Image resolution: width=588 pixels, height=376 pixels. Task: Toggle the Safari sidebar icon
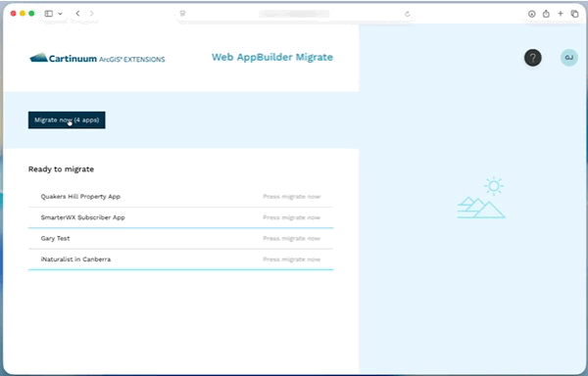[x=49, y=14]
